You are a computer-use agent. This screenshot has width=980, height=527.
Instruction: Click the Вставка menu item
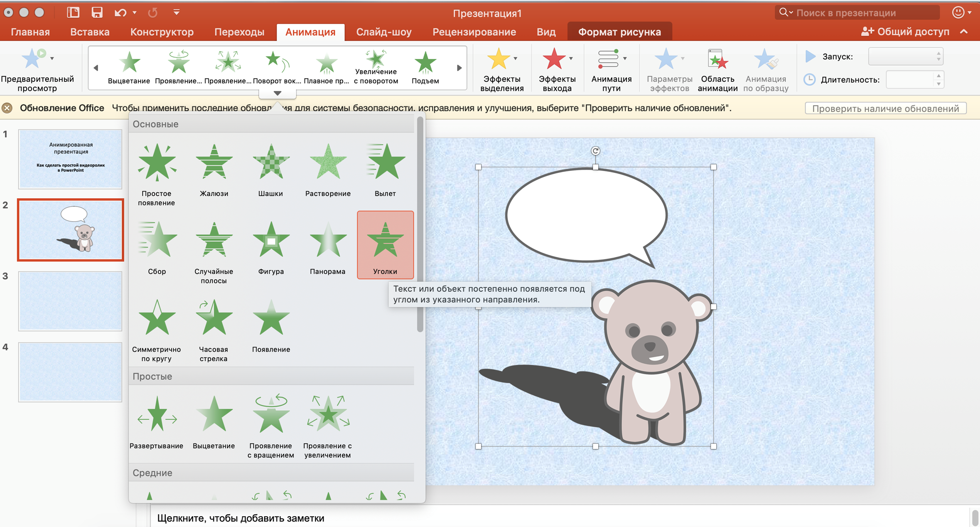point(91,31)
